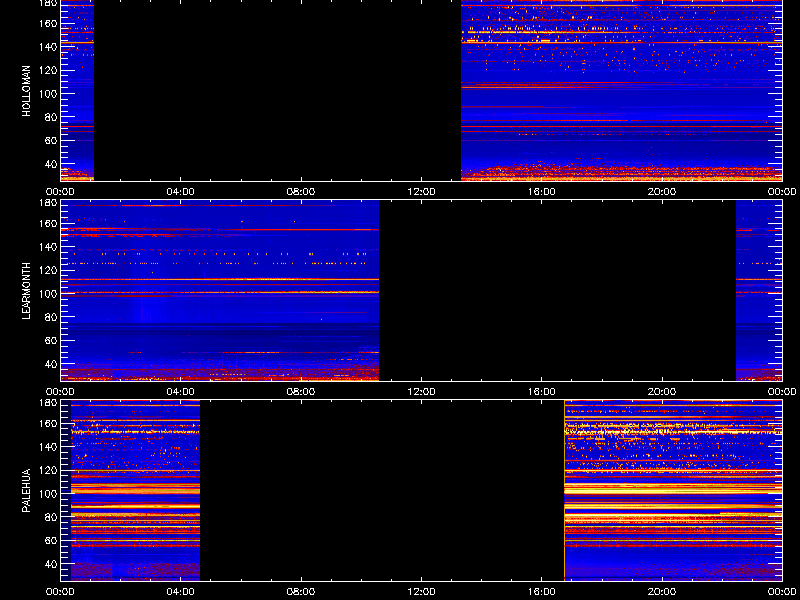Select the Palehua spectrogram data after 17:00
Viewport: 800px width, 600px height.
[673, 490]
